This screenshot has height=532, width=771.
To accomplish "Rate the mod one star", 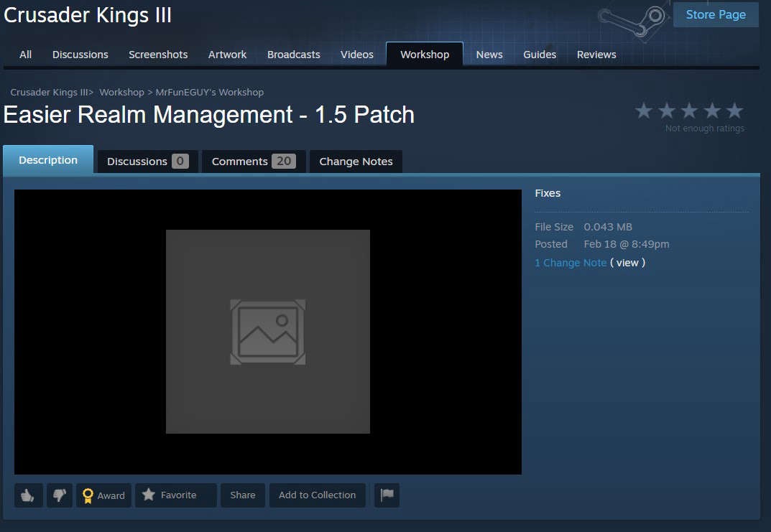I will click(643, 111).
